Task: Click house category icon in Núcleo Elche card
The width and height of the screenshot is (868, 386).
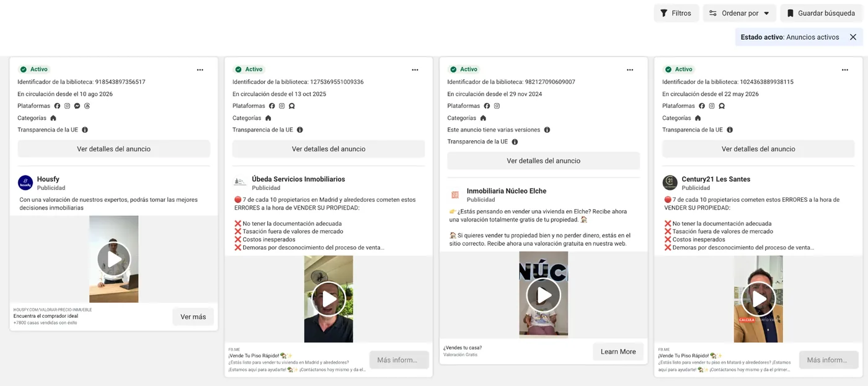Action: tap(483, 118)
